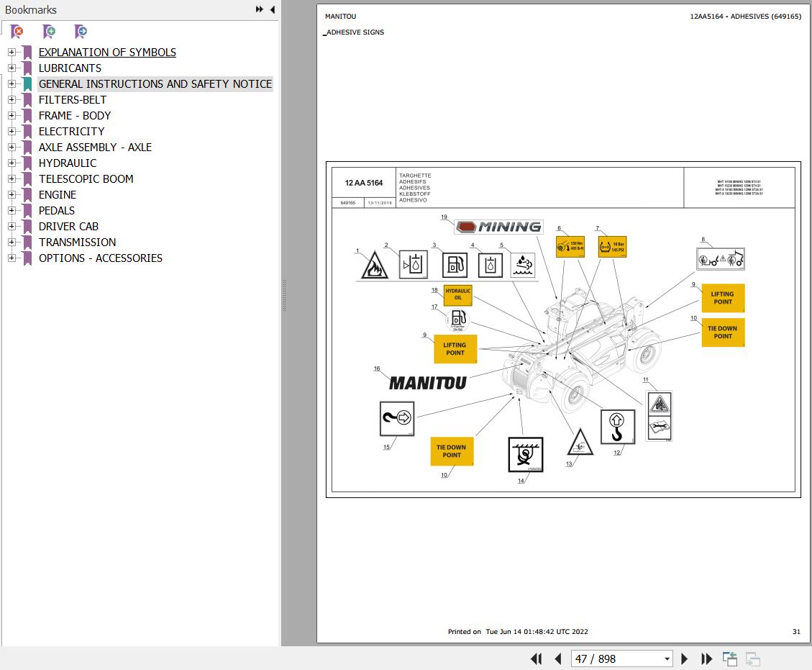Expand the TELESCOPIC BOOM bookmark node
The image size is (812, 670).
12,178
